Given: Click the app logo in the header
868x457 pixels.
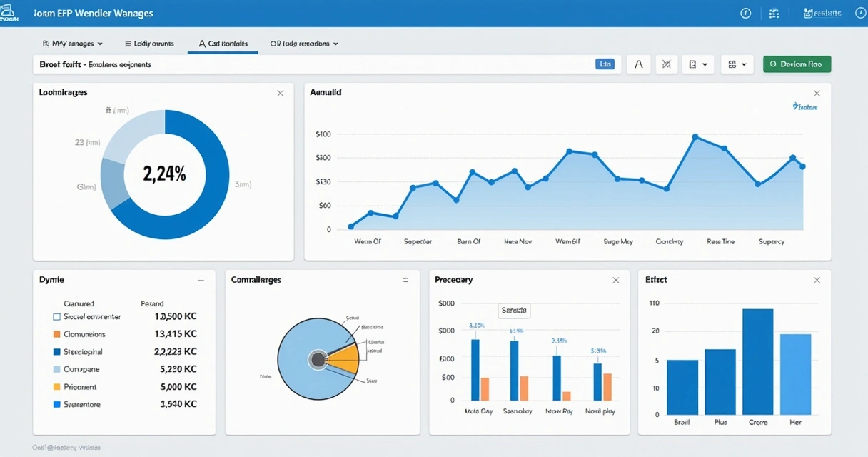Looking at the screenshot, I should coord(10,14).
